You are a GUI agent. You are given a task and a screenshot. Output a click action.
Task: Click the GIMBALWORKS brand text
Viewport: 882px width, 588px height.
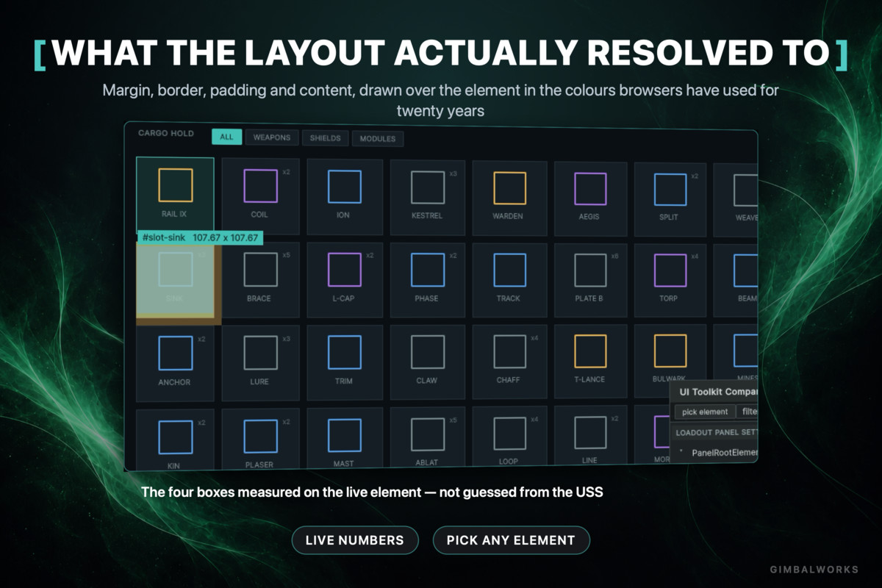(814, 569)
